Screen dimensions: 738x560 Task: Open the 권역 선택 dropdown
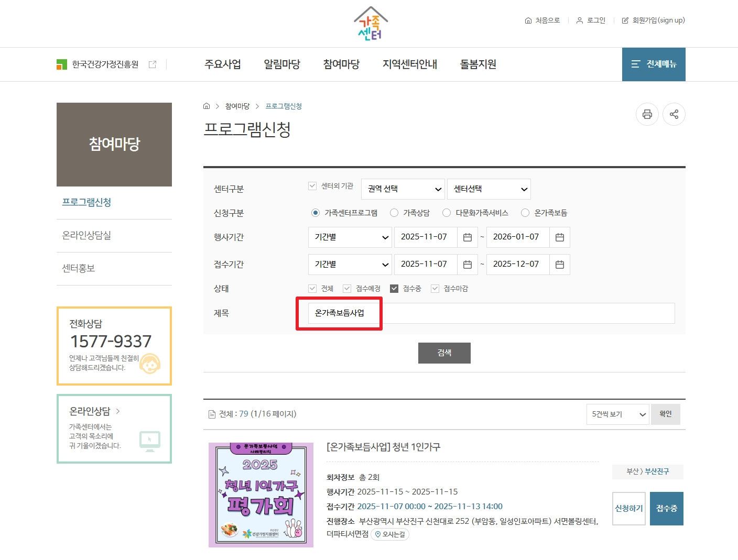[403, 189]
